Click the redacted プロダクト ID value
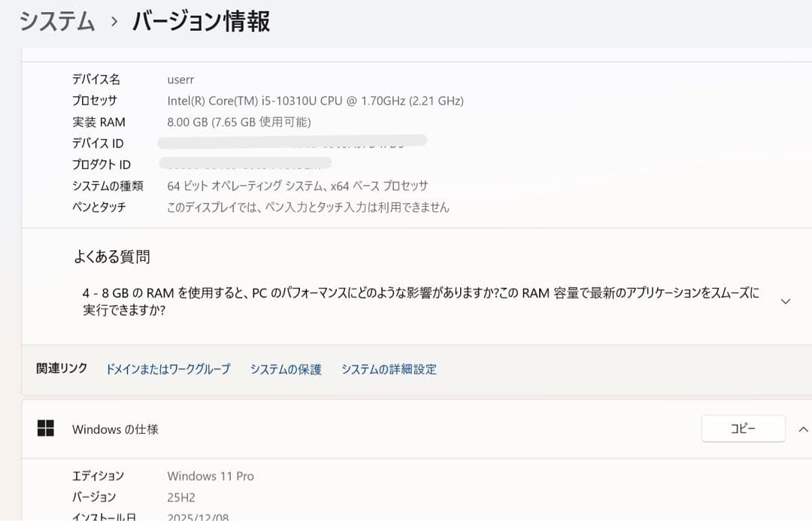The image size is (812, 521). (x=245, y=163)
